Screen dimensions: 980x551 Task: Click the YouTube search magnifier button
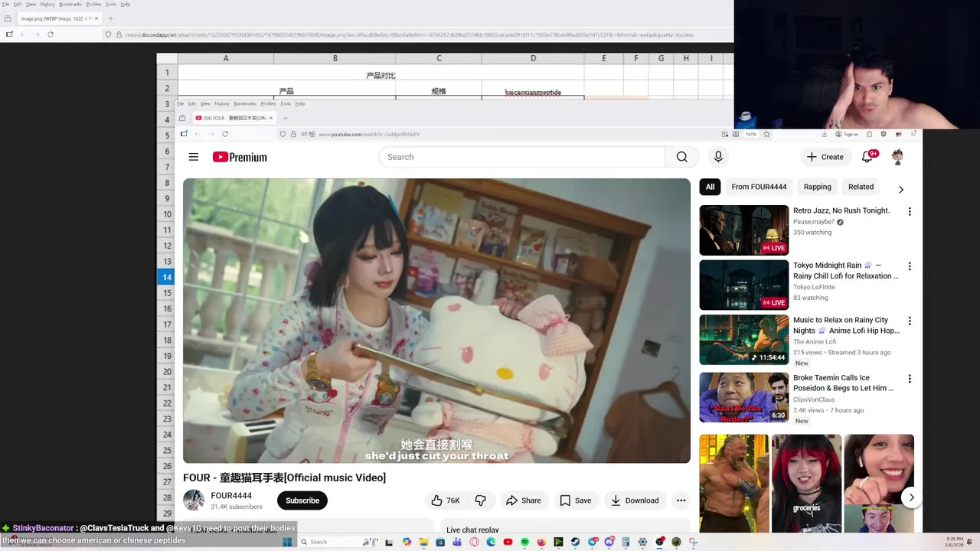pyautogui.click(x=681, y=157)
